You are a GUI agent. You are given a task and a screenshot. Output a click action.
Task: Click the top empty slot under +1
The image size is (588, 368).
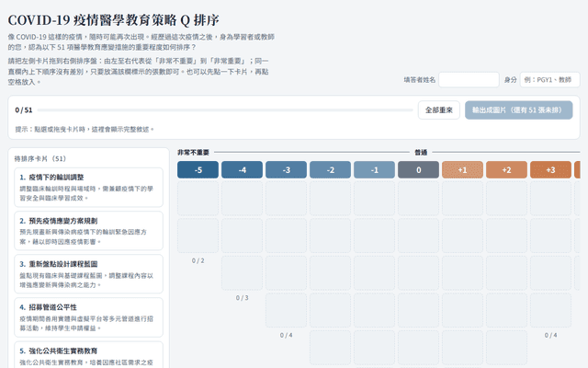point(462,199)
